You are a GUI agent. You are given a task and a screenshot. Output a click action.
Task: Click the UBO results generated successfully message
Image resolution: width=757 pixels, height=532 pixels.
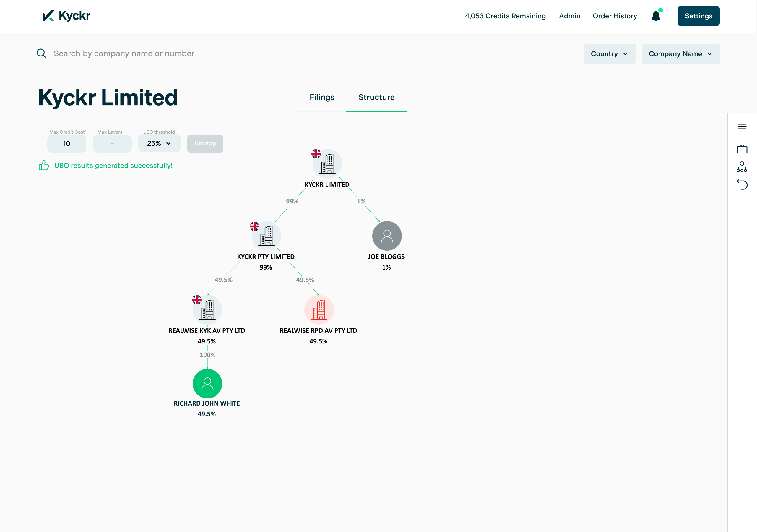tap(113, 166)
